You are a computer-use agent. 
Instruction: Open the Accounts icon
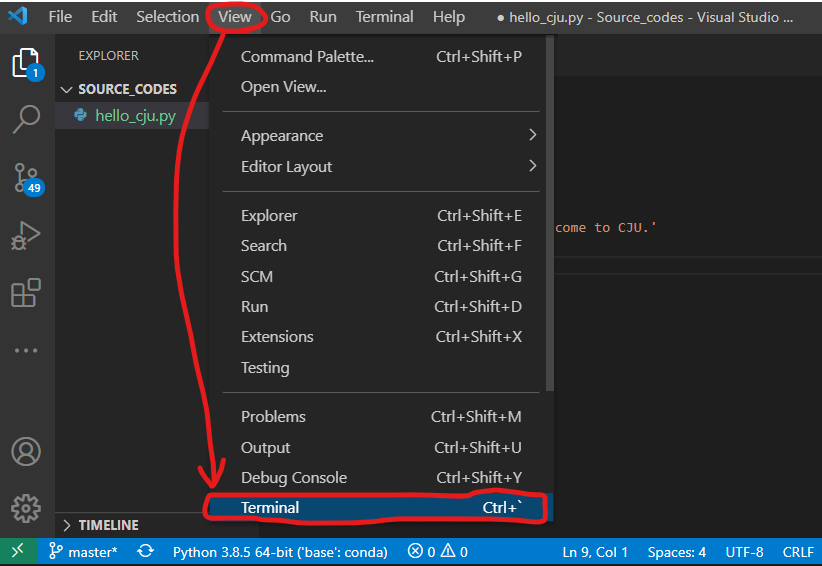pos(26,452)
